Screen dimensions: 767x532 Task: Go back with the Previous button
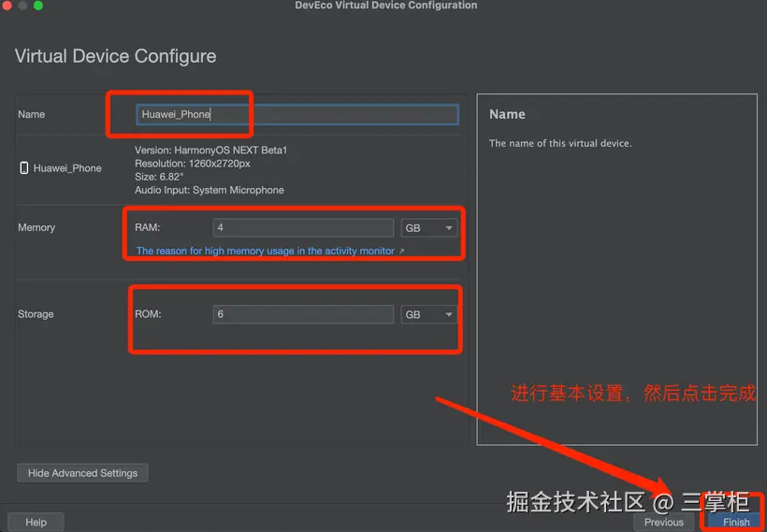tap(664, 523)
